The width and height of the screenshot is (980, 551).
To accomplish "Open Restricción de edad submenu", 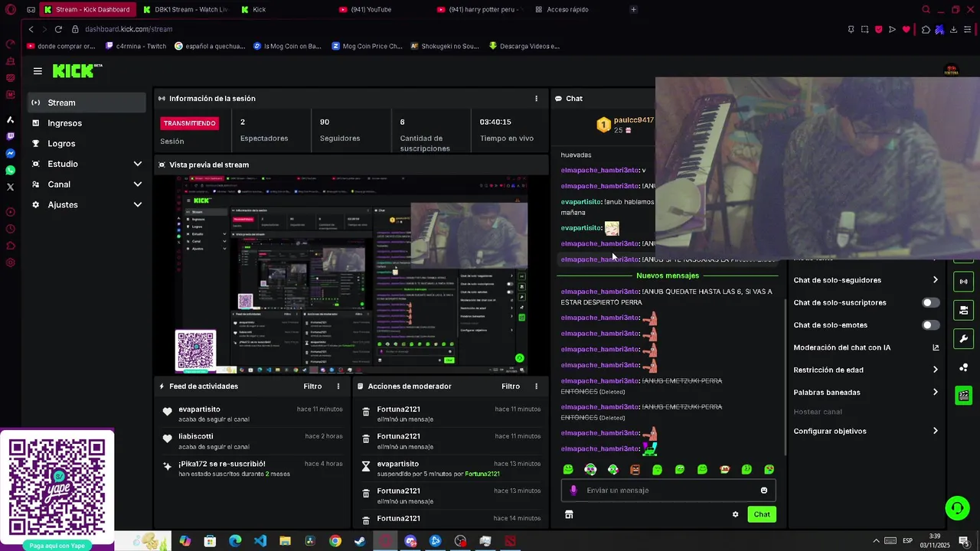I will (x=935, y=370).
